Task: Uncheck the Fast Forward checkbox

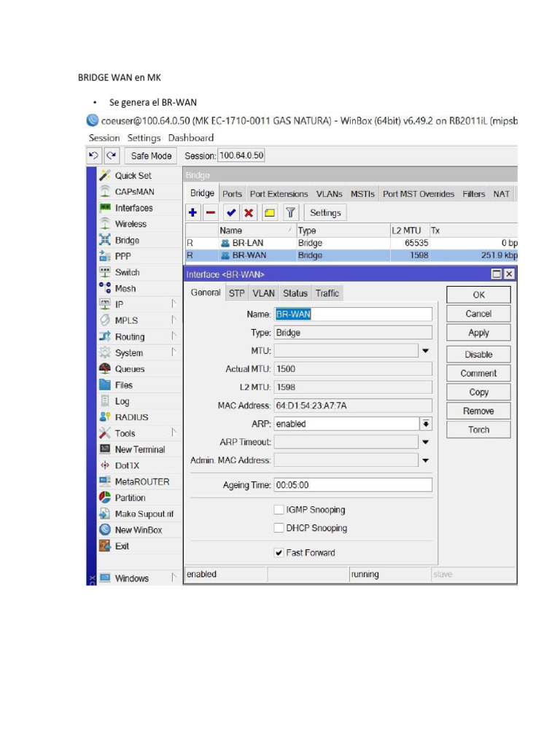Action: click(279, 553)
